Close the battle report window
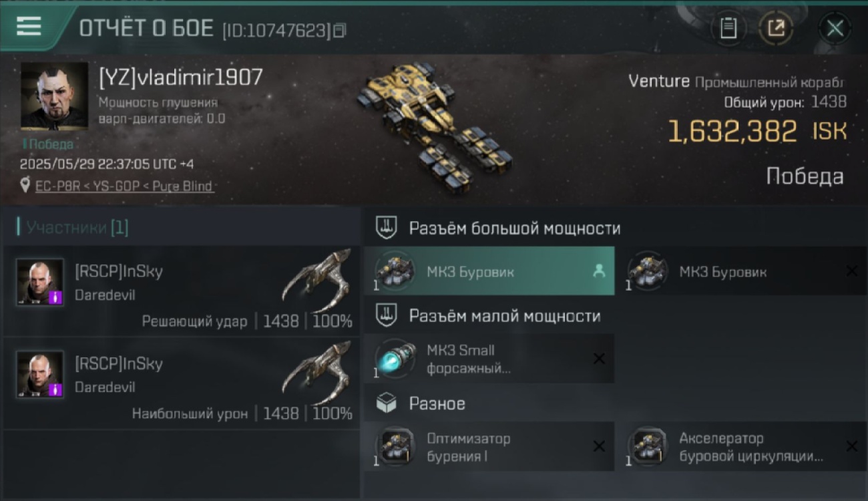This screenshot has width=868, height=501. click(x=835, y=28)
